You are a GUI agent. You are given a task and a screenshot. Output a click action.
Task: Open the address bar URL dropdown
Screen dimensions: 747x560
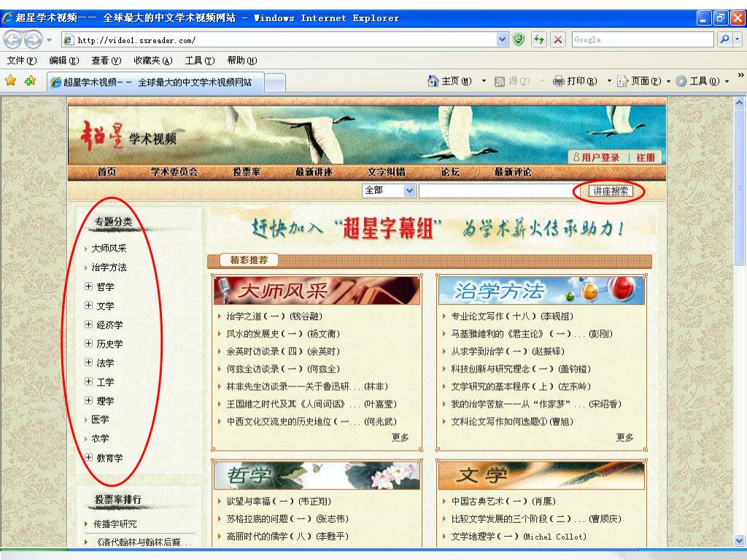pyautogui.click(x=502, y=39)
